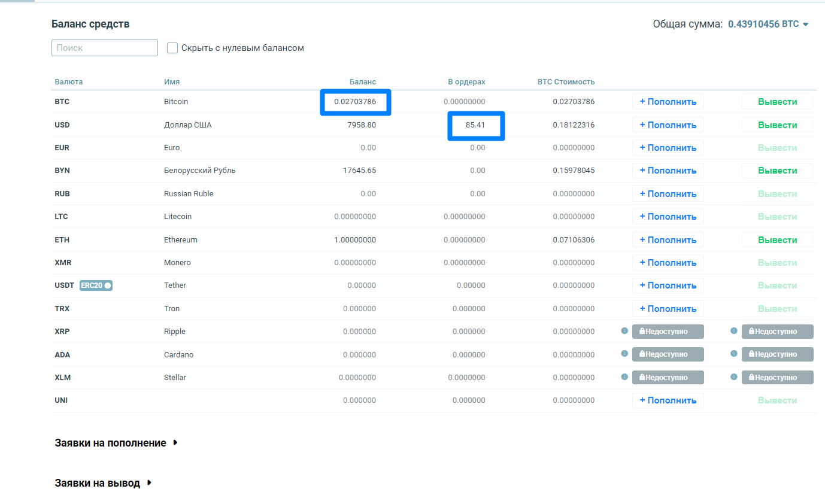Click Пополнить for Белорусский Рубль
The height and width of the screenshot is (504, 825).
[x=668, y=171]
